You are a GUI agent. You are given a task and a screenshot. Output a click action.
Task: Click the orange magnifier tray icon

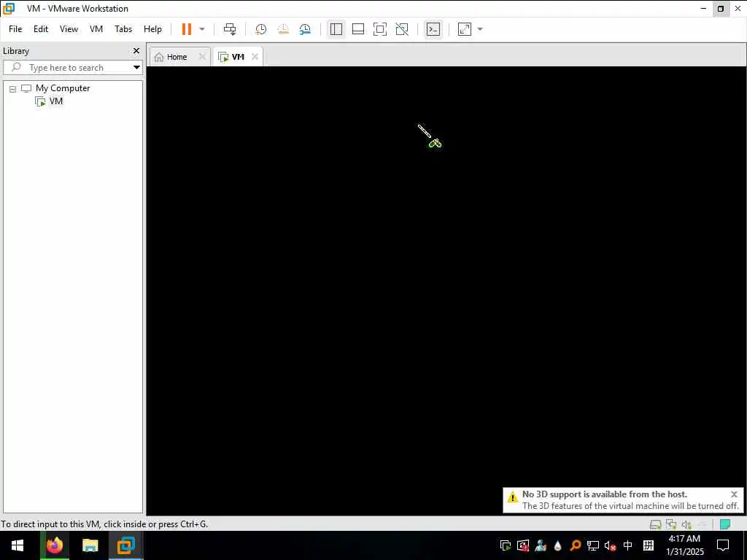(576, 545)
